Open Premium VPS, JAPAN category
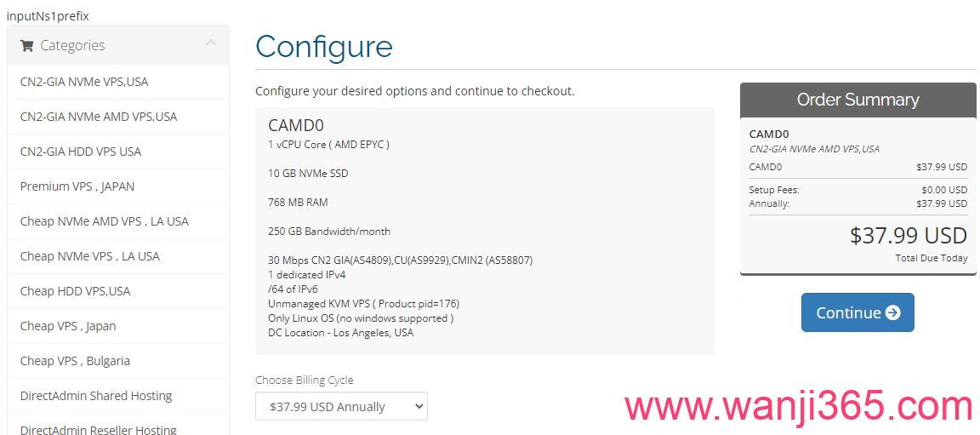 pos(77,186)
